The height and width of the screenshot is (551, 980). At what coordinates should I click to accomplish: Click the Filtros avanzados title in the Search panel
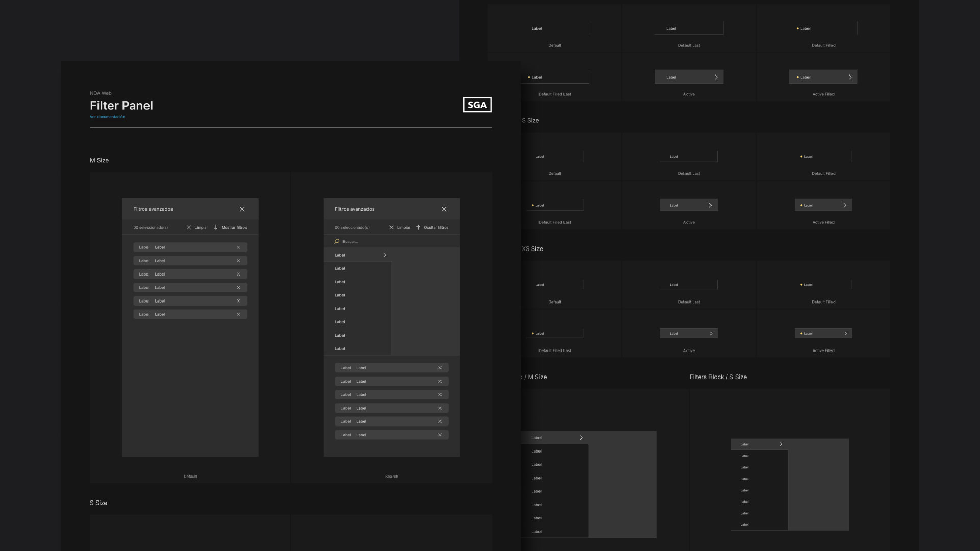[x=355, y=209]
